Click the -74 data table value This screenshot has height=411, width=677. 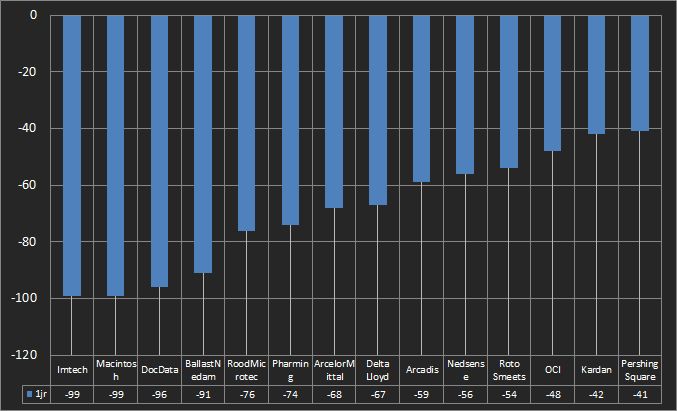(291, 395)
